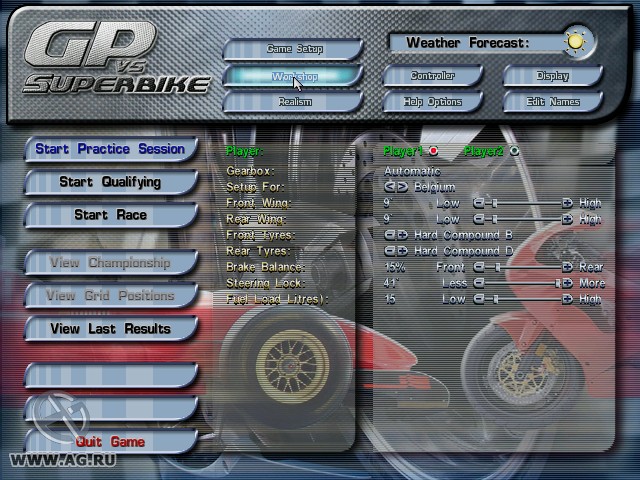Click plus icon for Front Tyres compound

click(x=402, y=235)
